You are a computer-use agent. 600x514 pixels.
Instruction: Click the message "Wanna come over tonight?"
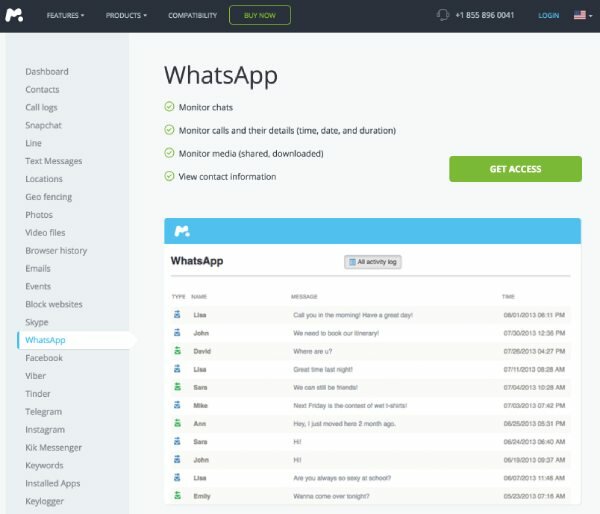(331, 496)
